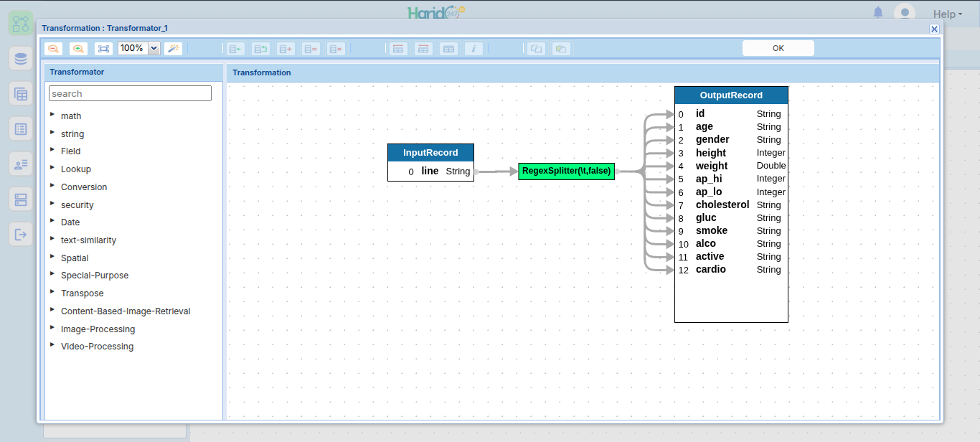Click the third table-grid icon in toolbar
Viewport: 980px width, 442px height.
(448, 49)
